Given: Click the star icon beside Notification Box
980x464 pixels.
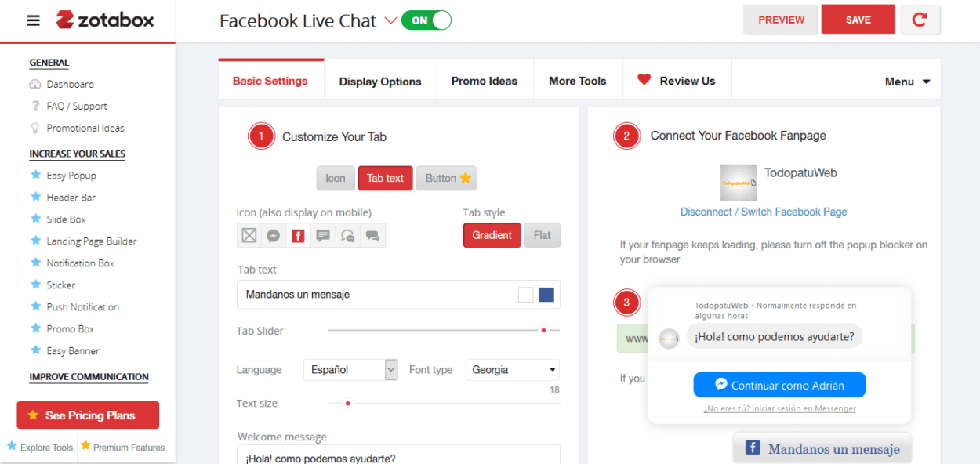Looking at the screenshot, I should click(35, 263).
